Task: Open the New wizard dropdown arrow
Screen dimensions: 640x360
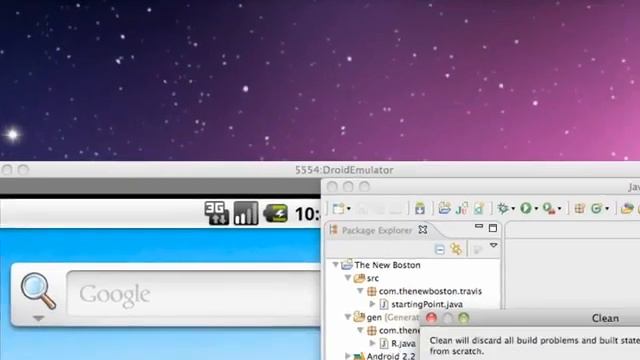Action: tap(349, 209)
